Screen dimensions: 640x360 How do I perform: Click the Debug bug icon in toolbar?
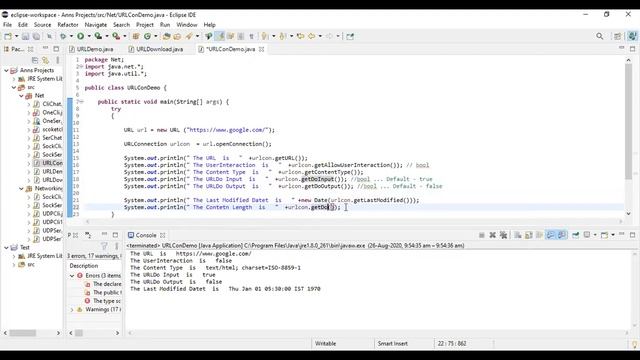coord(63,36)
